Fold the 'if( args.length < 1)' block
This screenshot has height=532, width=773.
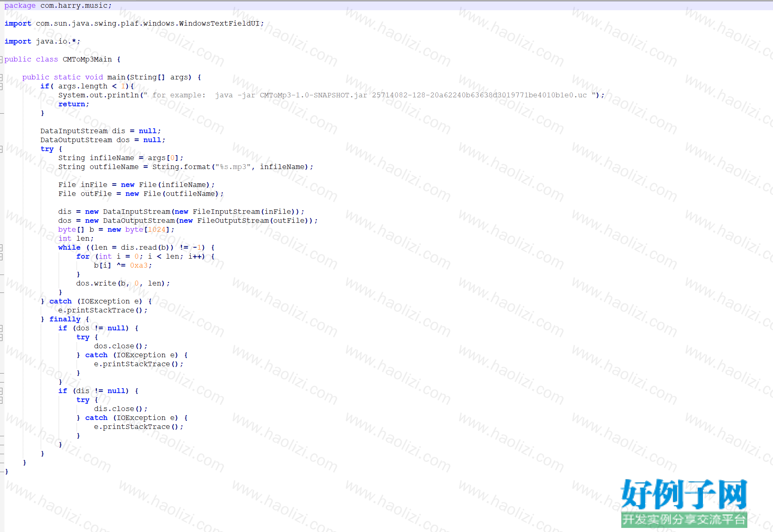1,86
